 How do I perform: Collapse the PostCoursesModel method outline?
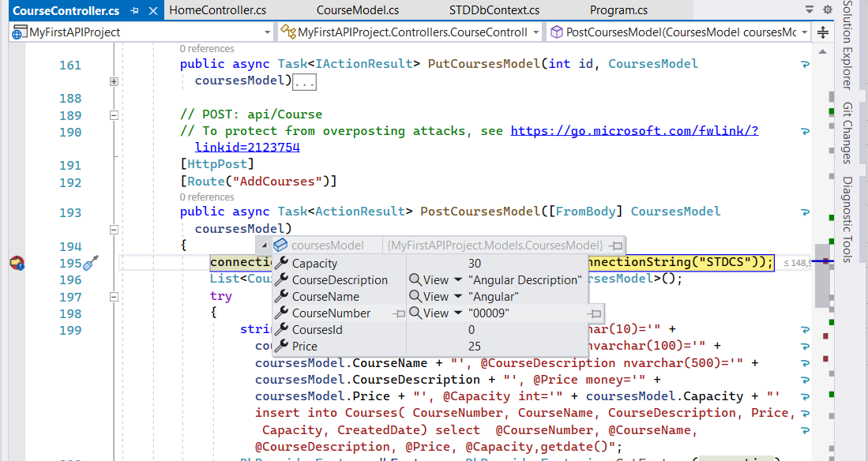pyautogui.click(x=114, y=229)
